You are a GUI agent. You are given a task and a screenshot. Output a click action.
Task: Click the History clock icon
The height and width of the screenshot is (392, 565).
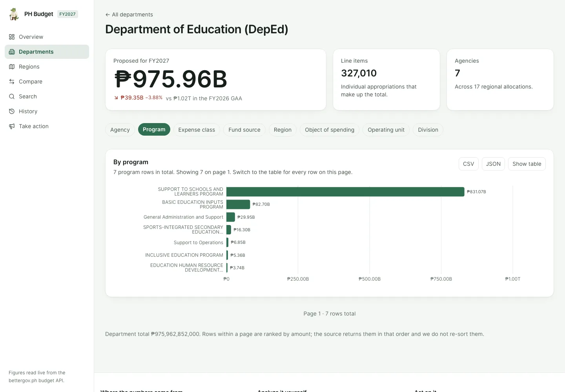pyautogui.click(x=12, y=111)
